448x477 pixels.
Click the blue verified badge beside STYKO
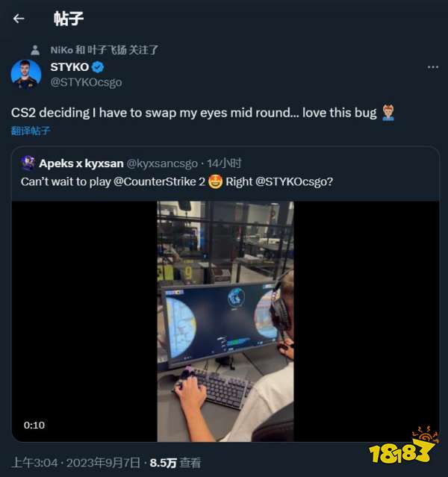[98, 67]
